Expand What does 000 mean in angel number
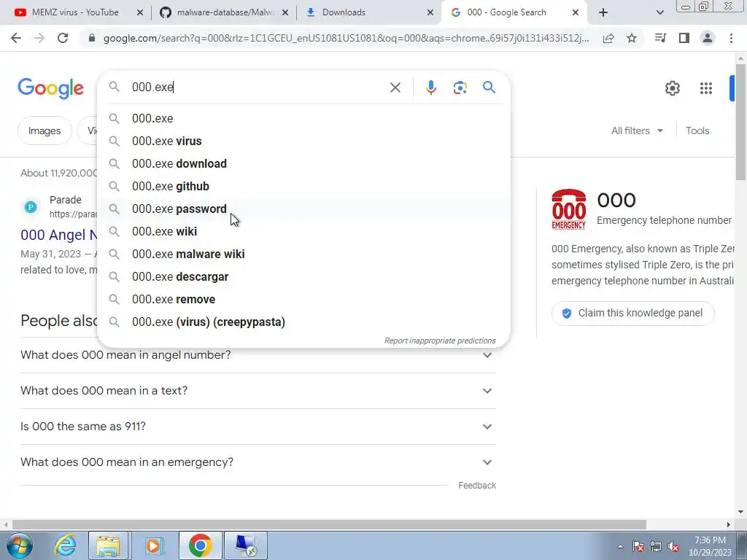 (x=258, y=355)
